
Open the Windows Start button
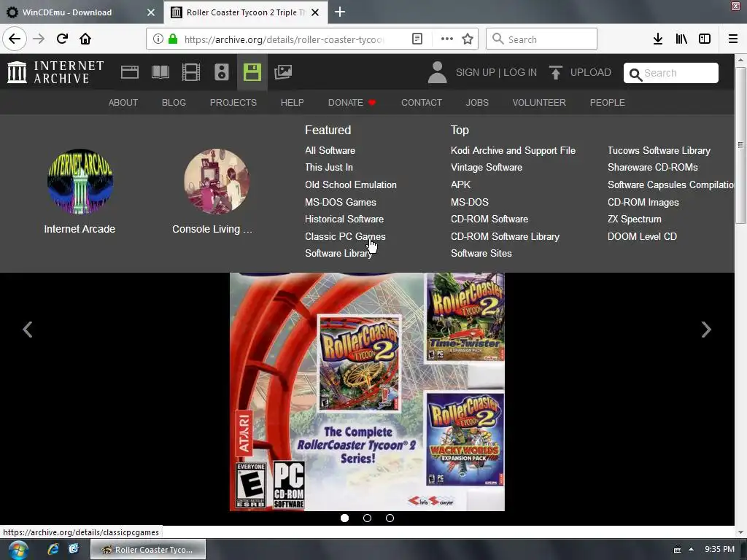[18, 550]
